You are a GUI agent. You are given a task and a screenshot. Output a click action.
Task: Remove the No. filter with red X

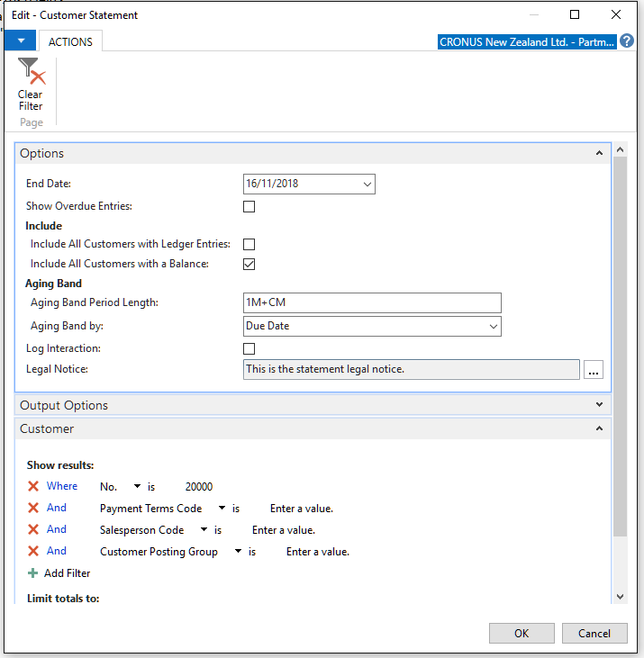(33, 486)
